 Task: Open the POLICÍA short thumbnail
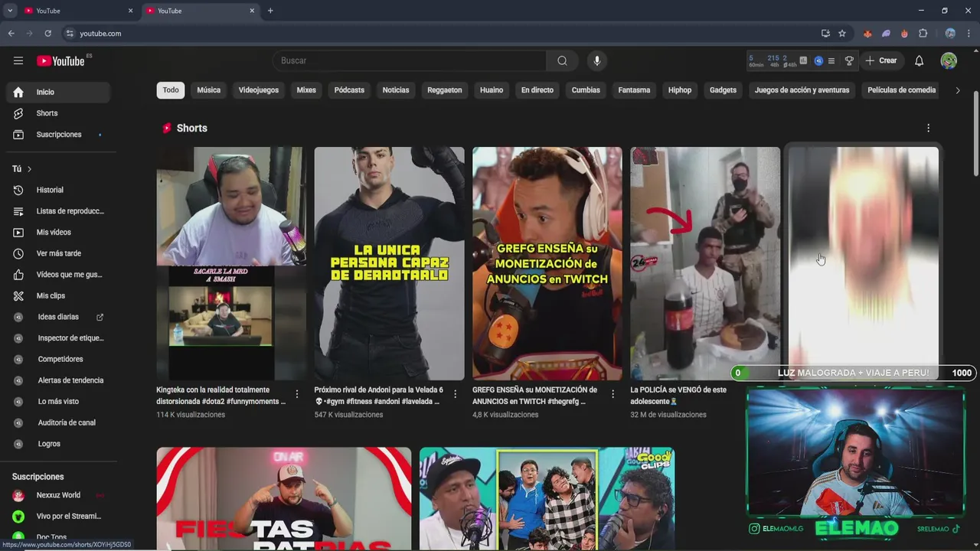705,263
